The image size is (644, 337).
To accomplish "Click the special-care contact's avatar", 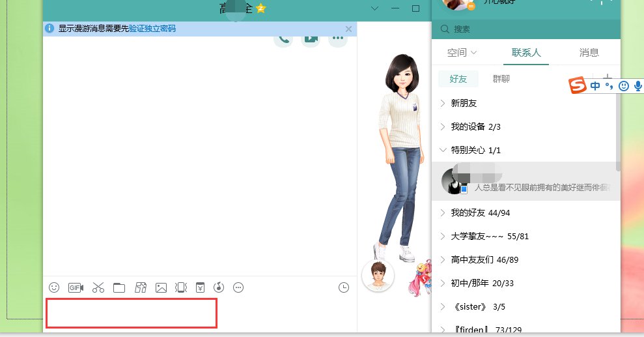I will tap(455, 181).
